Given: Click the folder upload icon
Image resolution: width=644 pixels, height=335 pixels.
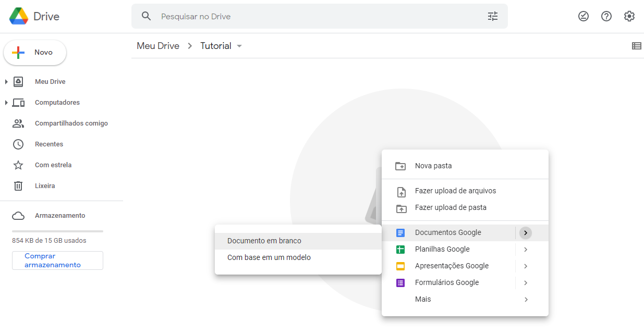Looking at the screenshot, I should (x=401, y=208).
